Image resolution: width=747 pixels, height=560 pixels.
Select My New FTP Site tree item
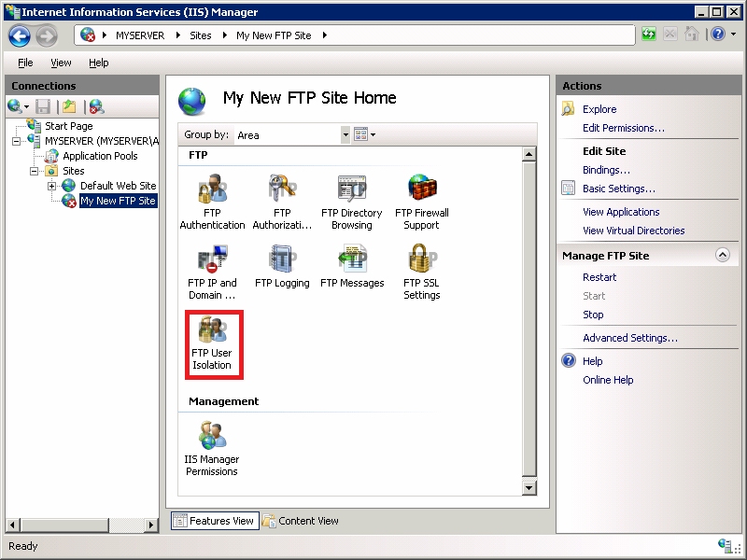click(x=118, y=201)
